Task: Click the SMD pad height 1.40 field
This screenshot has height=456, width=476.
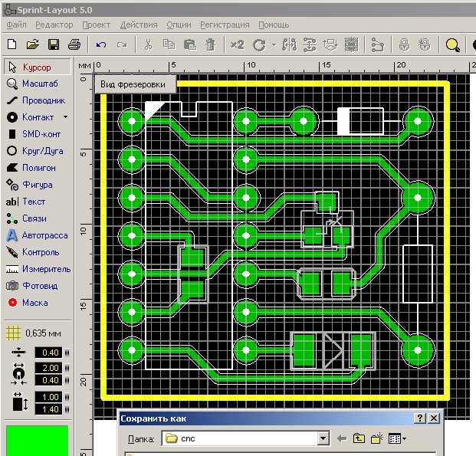Action: pos(48,409)
